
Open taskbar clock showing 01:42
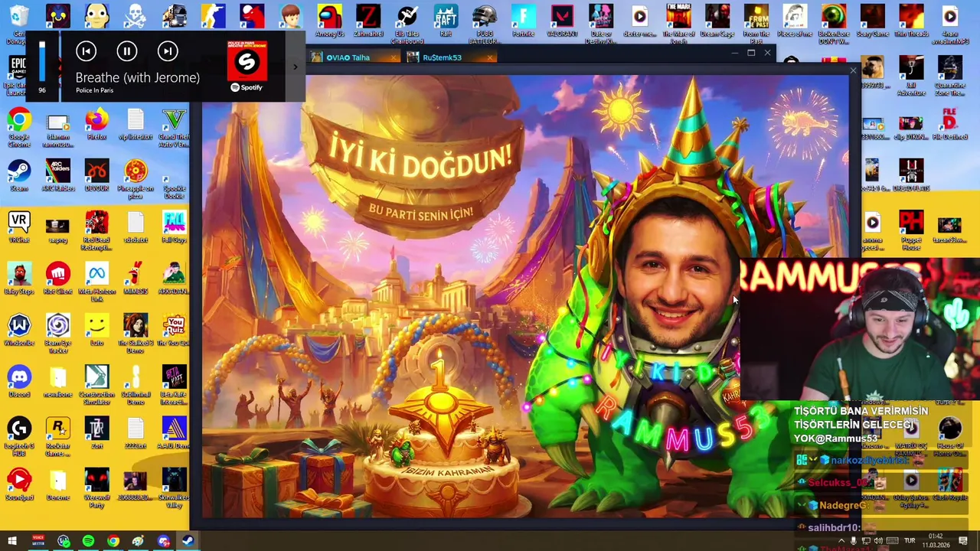[936, 541]
